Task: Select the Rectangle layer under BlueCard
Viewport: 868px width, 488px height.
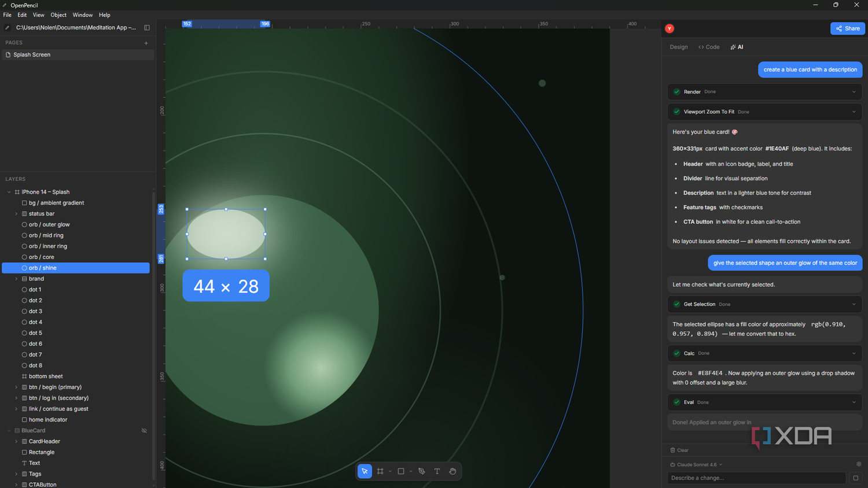Action: tap(76, 453)
